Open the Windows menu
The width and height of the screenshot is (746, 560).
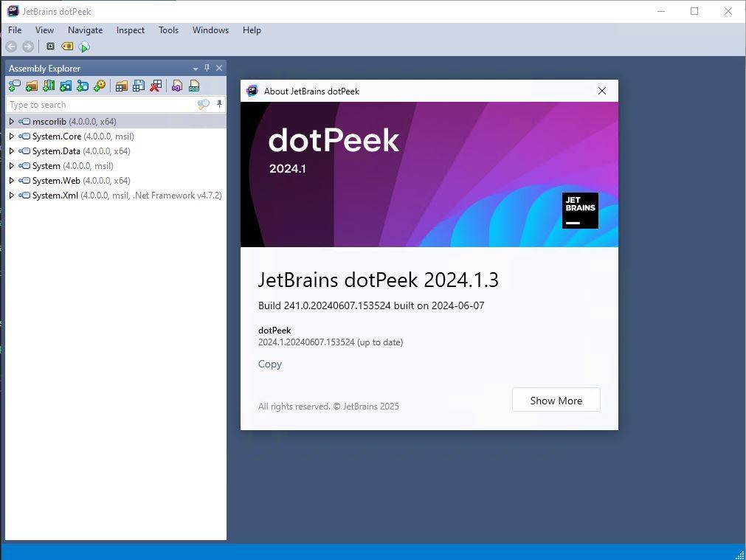[x=210, y=30]
